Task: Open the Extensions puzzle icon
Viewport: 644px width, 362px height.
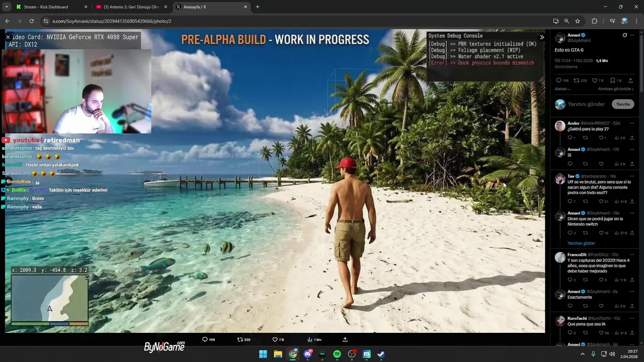Action: point(594,21)
